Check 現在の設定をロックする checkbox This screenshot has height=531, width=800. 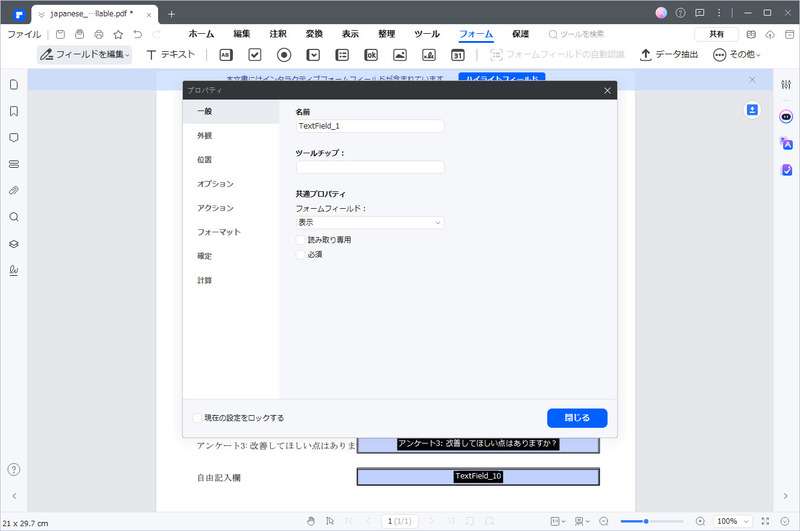coord(197,418)
